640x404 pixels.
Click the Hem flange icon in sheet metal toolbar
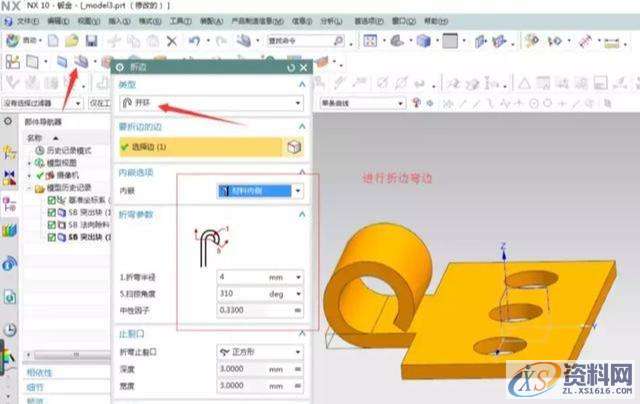81,62
